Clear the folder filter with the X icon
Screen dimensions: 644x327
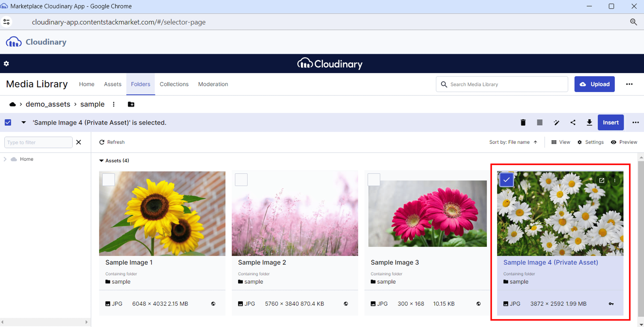pyautogui.click(x=78, y=142)
